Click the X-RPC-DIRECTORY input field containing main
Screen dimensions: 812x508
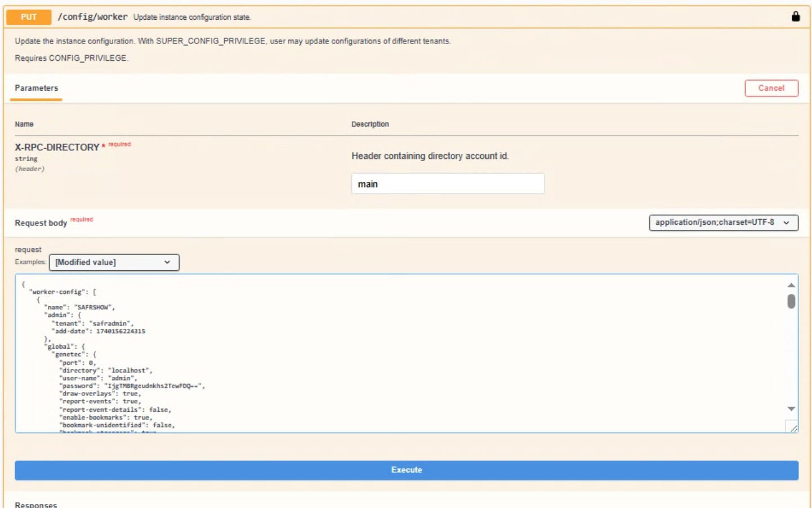448,184
